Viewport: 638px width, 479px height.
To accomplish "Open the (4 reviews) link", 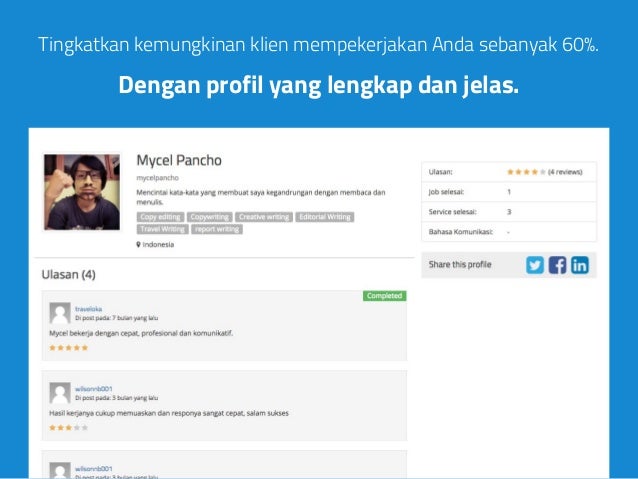I will coord(565,172).
